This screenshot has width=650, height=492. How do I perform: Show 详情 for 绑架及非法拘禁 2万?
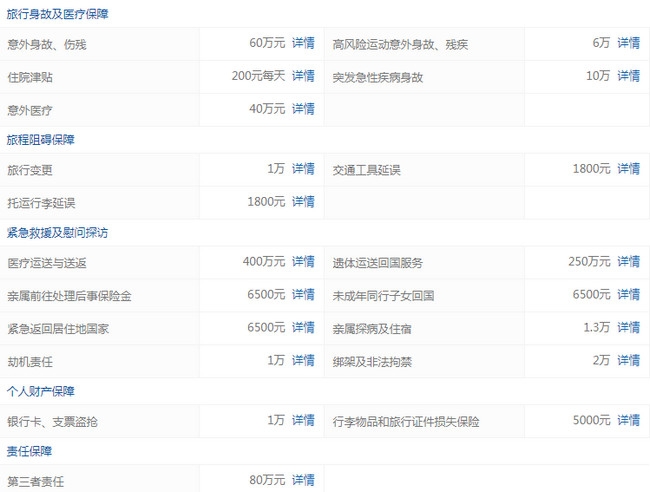tap(628, 360)
